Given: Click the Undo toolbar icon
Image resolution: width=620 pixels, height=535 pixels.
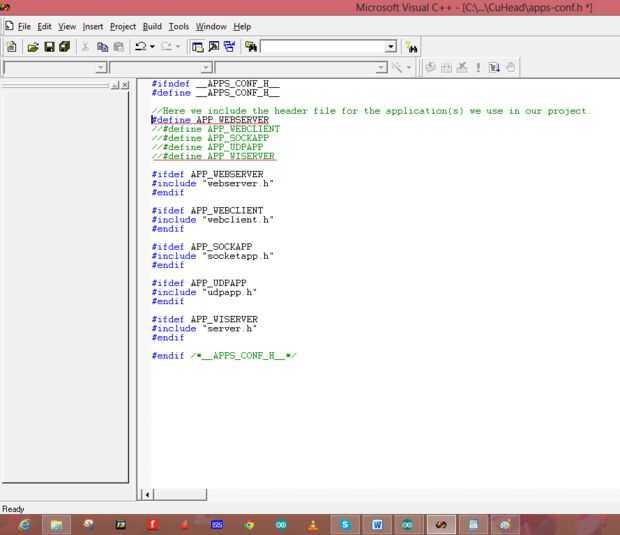Looking at the screenshot, I should click(140, 47).
